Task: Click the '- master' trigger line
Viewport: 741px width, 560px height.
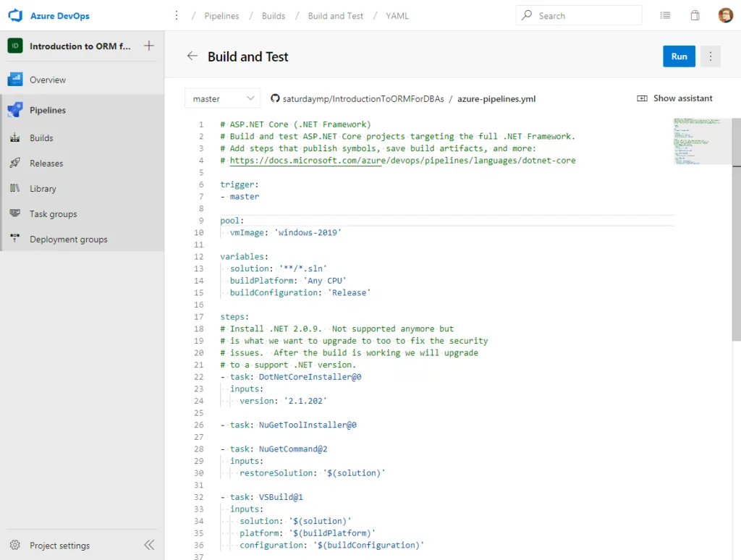Action: pyautogui.click(x=240, y=197)
